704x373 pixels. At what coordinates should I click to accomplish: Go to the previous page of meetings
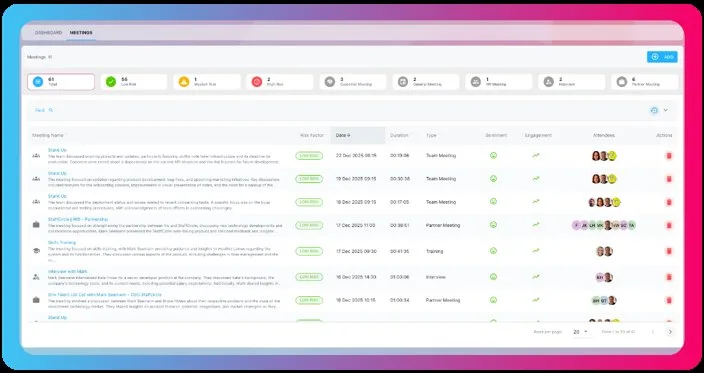point(653,332)
